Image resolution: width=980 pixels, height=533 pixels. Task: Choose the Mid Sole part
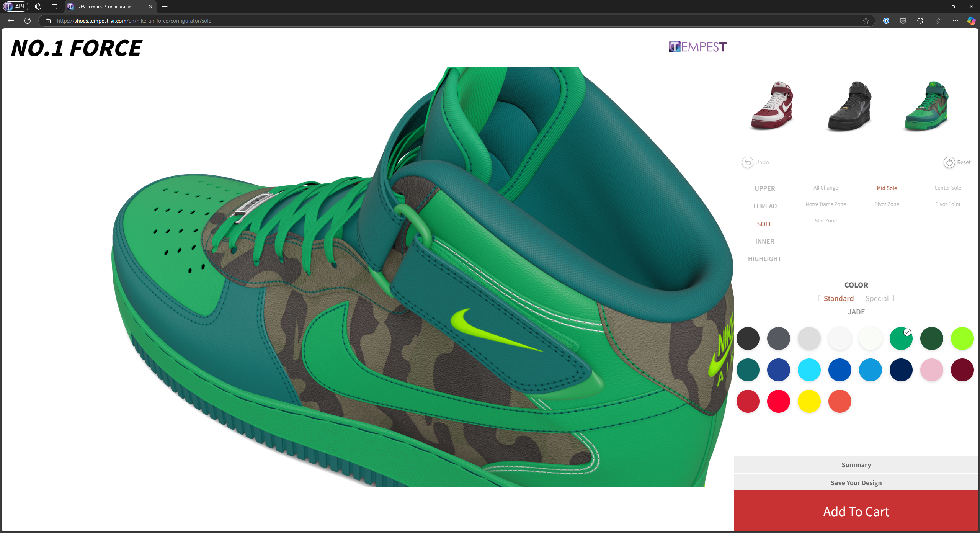coord(887,188)
